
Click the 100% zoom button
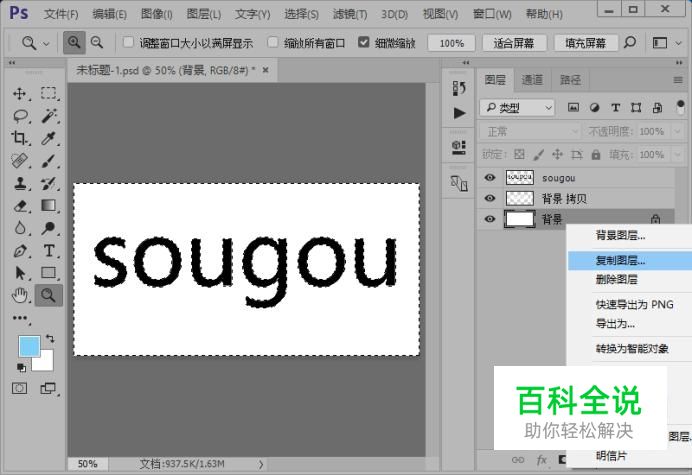click(x=451, y=43)
